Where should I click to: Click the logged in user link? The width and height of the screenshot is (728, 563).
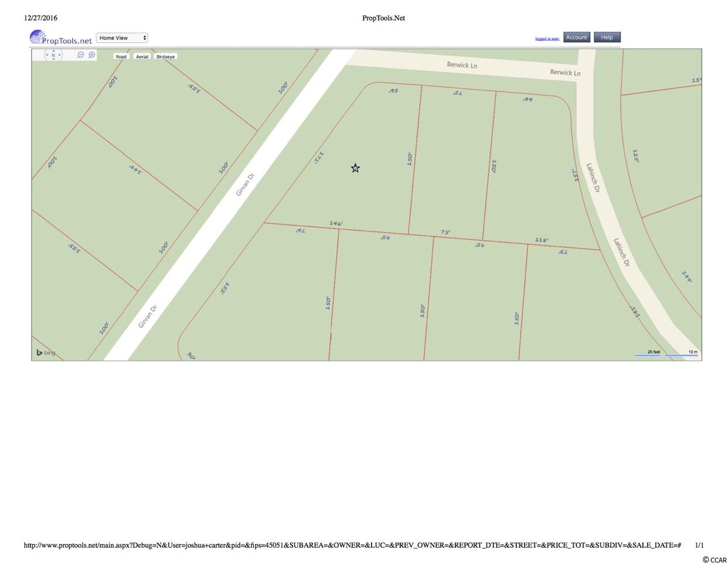click(x=547, y=39)
